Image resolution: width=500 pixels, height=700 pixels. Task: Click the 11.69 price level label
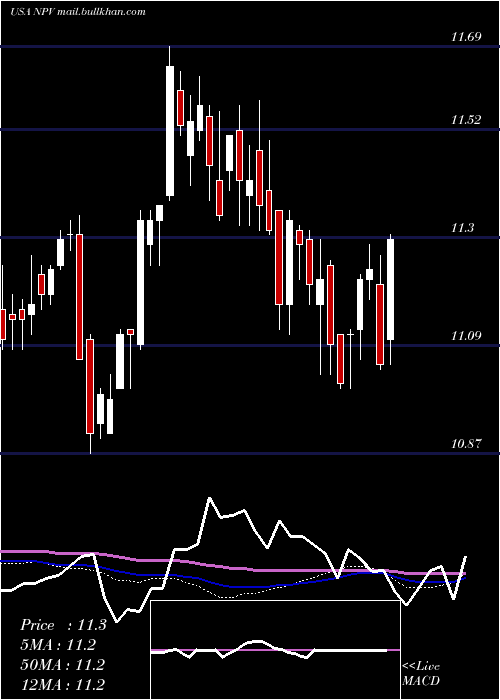click(x=466, y=37)
